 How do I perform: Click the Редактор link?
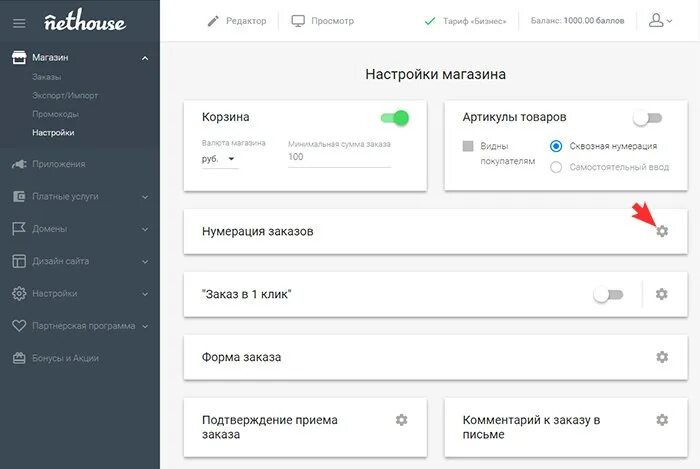[246, 21]
